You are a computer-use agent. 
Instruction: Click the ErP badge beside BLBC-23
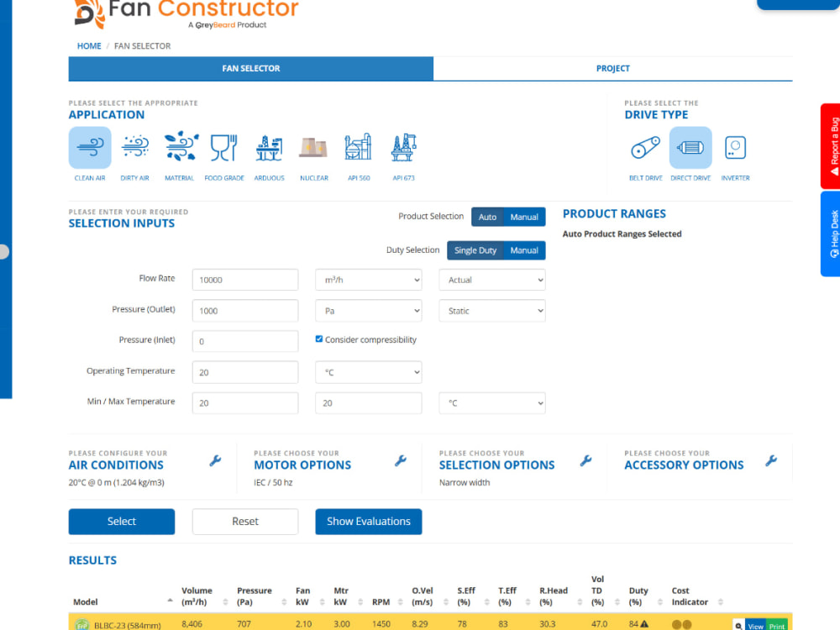(81, 625)
